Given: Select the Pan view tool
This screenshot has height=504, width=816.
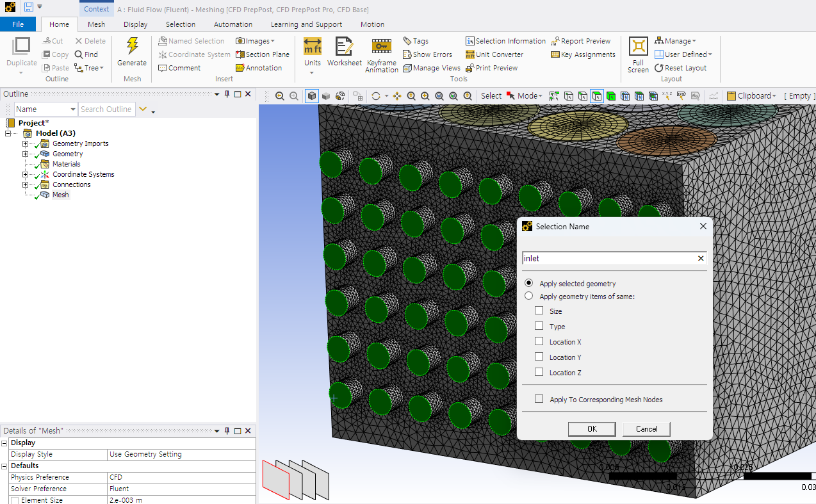Looking at the screenshot, I should tap(397, 96).
